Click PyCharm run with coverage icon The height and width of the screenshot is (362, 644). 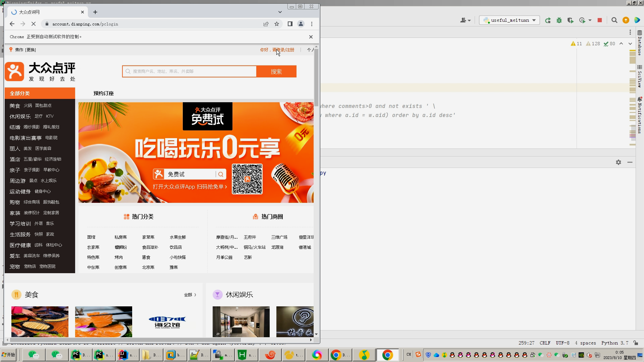click(x=570, y=20)
